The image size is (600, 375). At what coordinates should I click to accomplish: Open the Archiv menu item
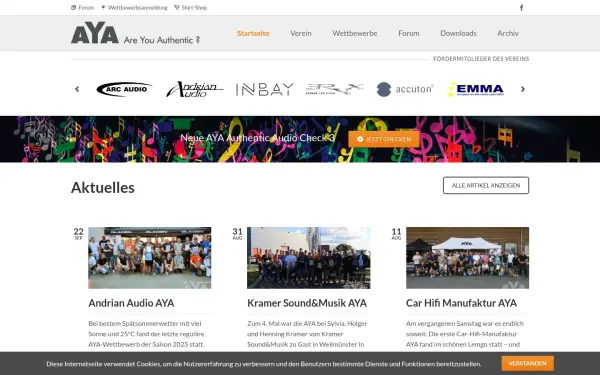pyautogui.click(x=508, y=33)
